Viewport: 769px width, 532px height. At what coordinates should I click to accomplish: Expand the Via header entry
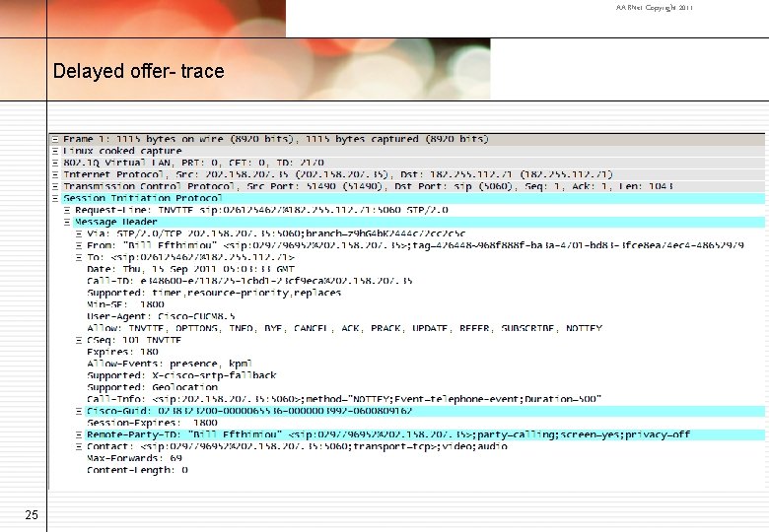click(79, 233)
